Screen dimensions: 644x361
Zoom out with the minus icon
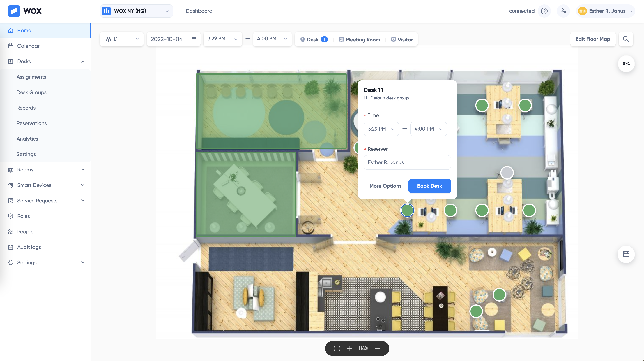pos(378,348)
